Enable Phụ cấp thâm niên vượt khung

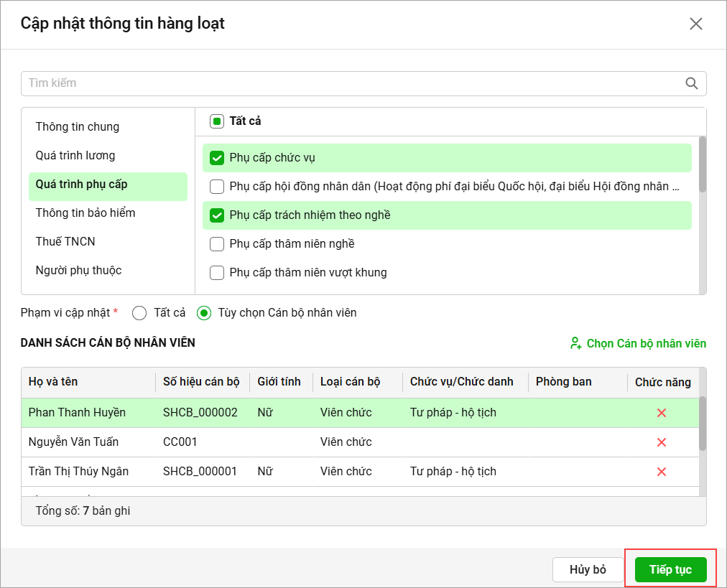click(x=217, y=273)
